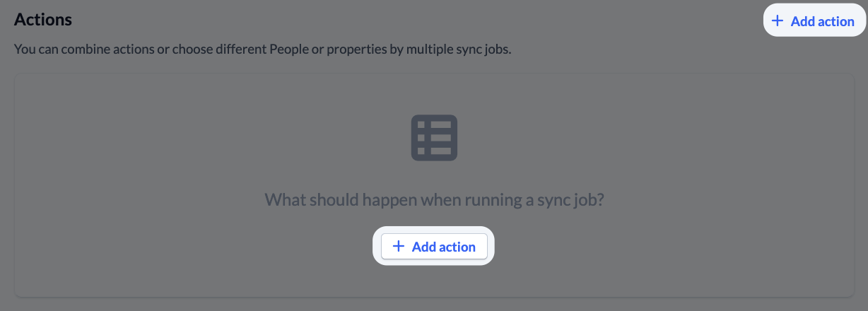Click the text 'What should happen when running a sync job?'

coord(434,199)
